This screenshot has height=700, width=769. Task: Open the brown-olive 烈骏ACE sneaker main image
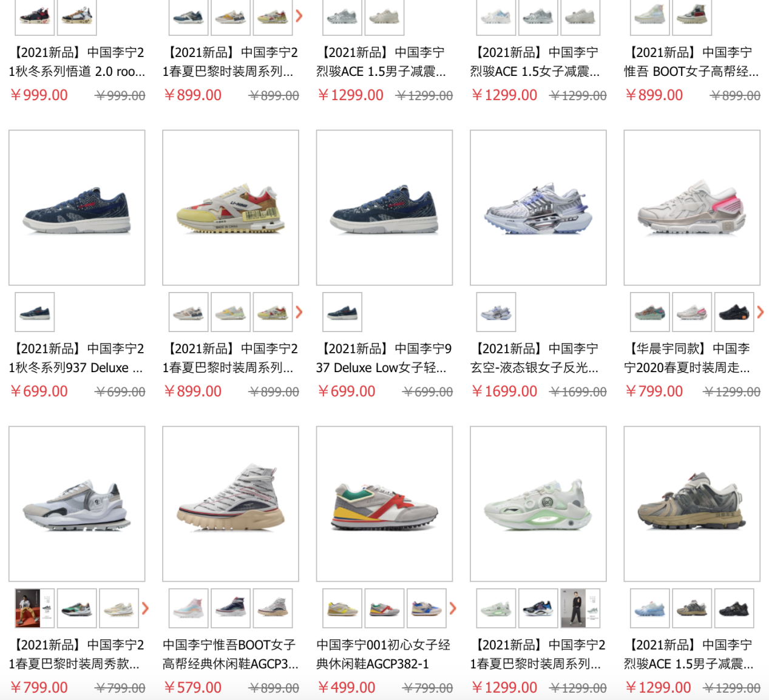[692, 504]
